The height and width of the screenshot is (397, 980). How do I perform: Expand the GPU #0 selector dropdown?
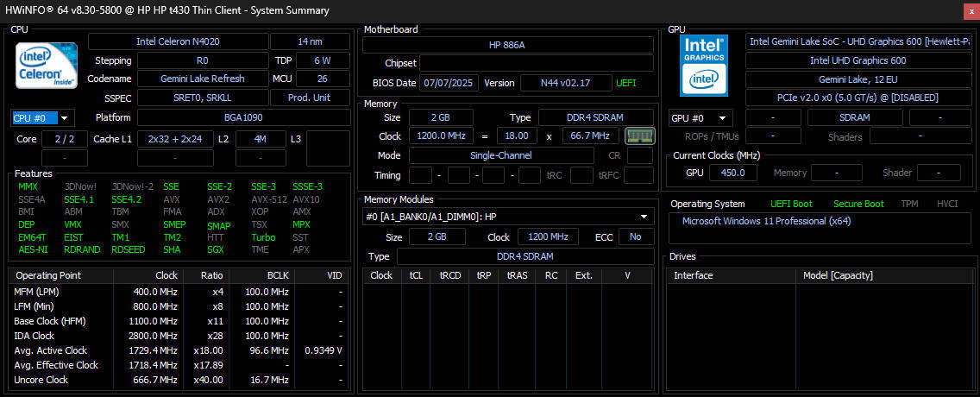coord(700,117)
